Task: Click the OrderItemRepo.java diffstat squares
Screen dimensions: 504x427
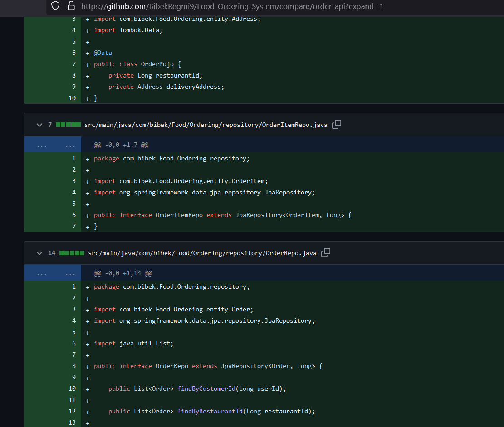Action: [68, 125]
